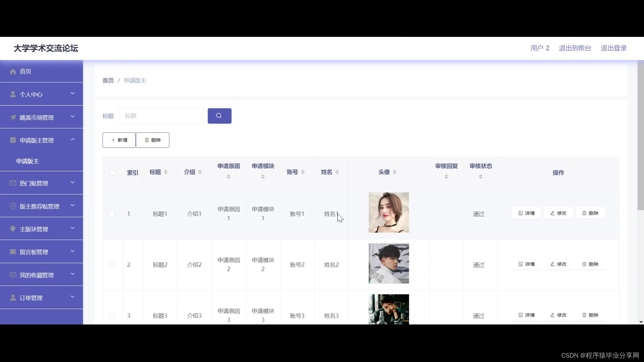The height and width of the screenshot is (362, 644).
Task: Open 申请版主 submenu item
Action: click(28, 162)
